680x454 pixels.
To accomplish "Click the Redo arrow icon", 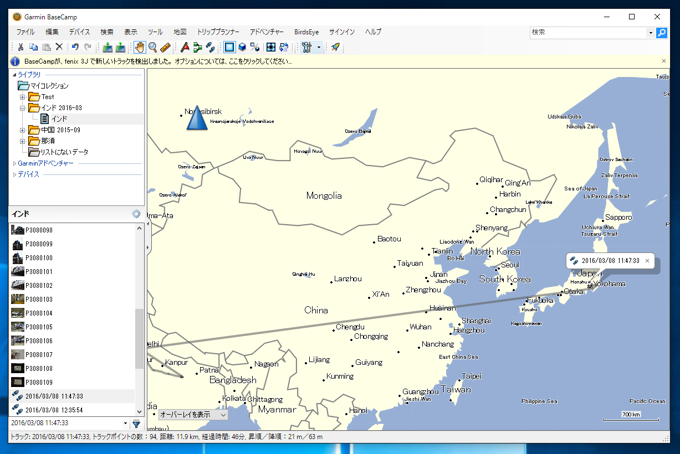I will (x=88, y=47).
